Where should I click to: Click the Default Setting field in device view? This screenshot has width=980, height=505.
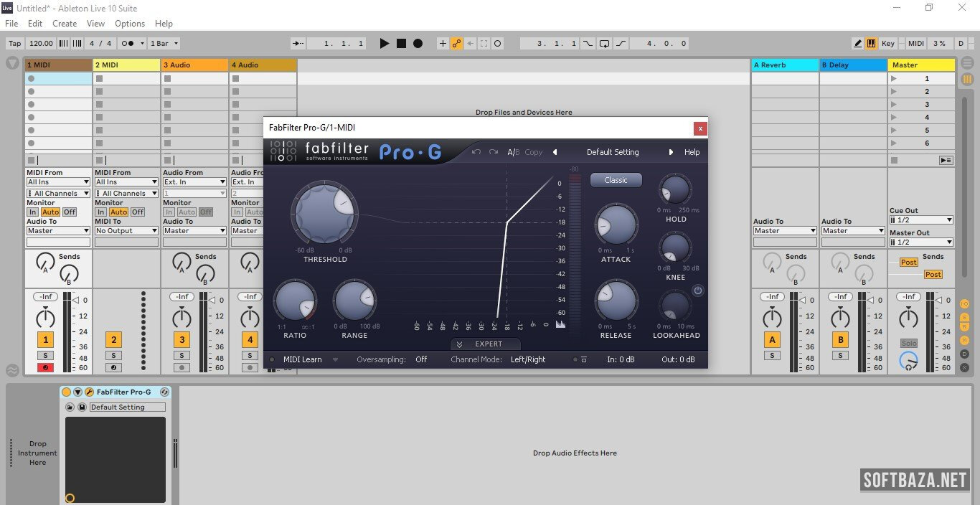[x=128, y=407]
